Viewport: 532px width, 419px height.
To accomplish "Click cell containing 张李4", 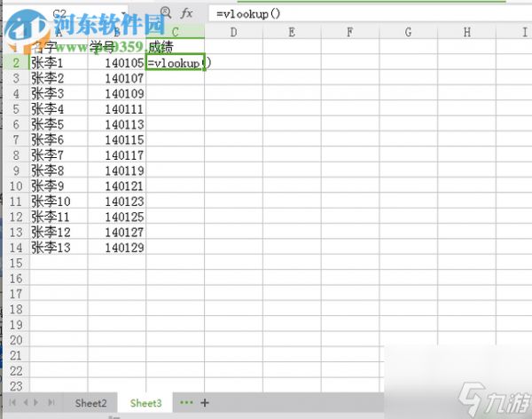I will (59, 109).
